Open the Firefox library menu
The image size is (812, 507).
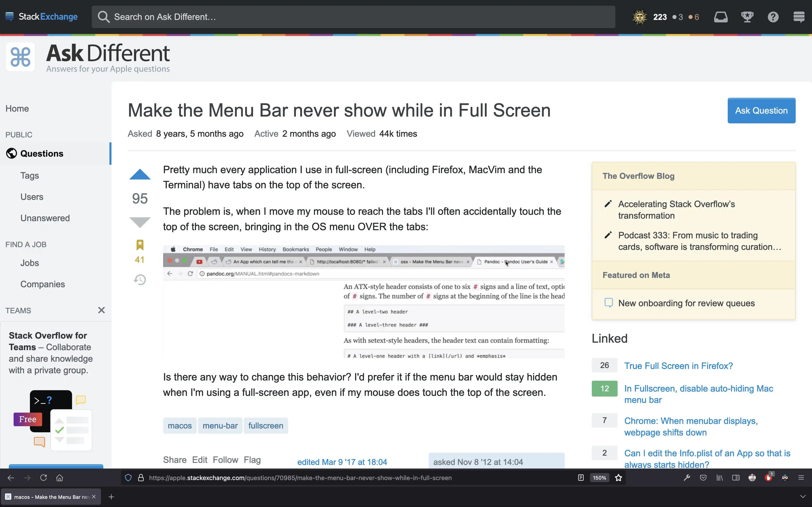point(719,478)
